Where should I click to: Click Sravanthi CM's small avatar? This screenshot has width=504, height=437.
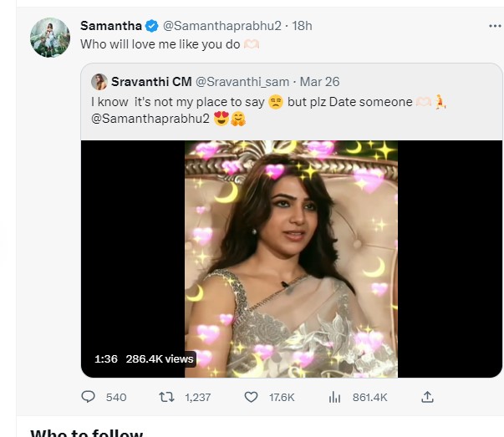99,81
